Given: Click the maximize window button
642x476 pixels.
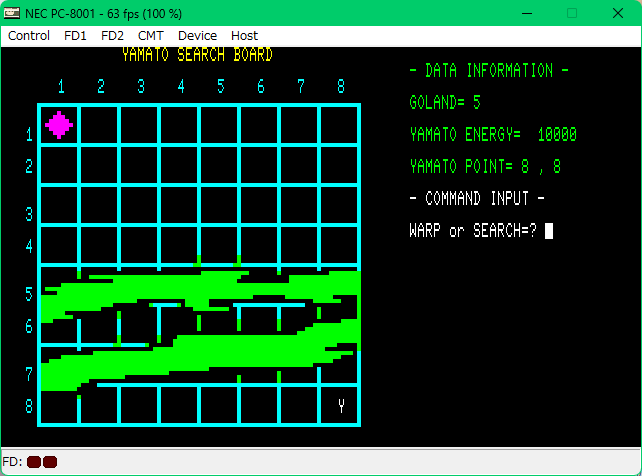Looking at the screenshot, I should tap(572, 14).
